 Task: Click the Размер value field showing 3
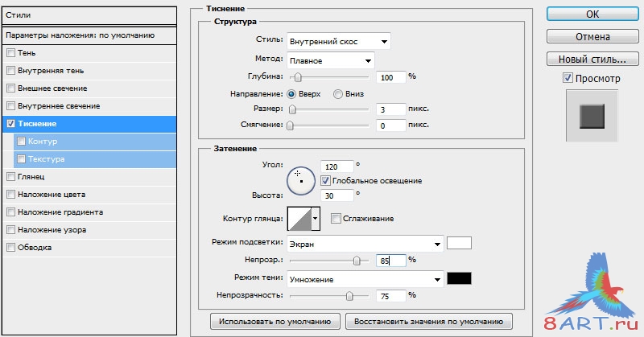pos(391,109)
